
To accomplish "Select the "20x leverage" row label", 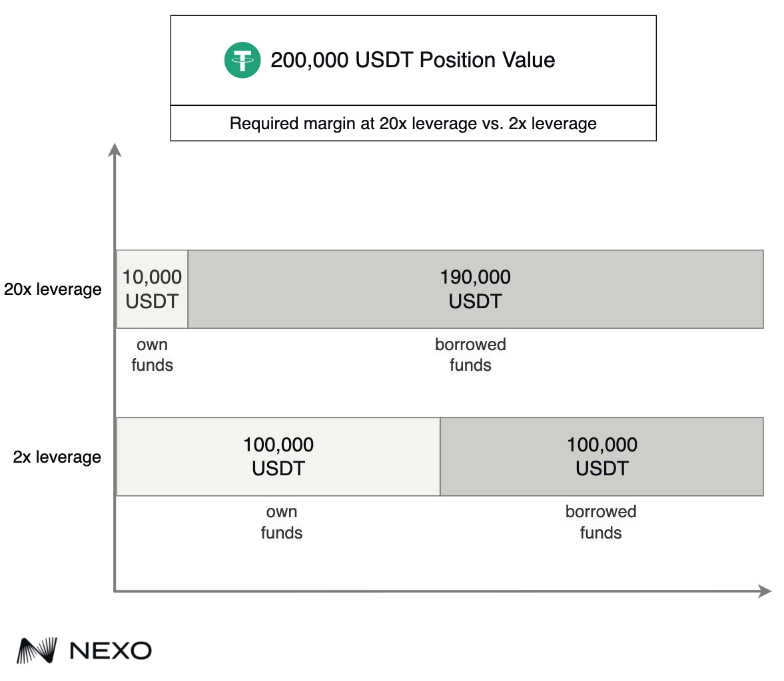I will point(53,290).
